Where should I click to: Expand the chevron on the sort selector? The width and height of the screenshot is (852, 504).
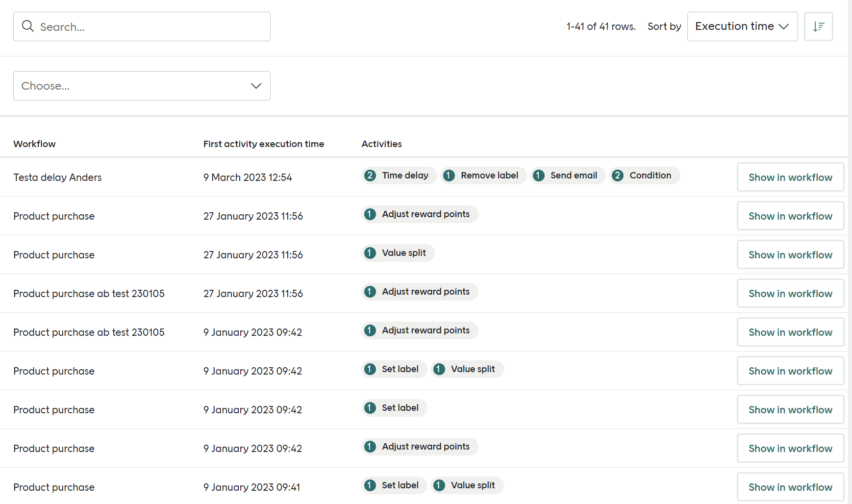coord(784,26)
